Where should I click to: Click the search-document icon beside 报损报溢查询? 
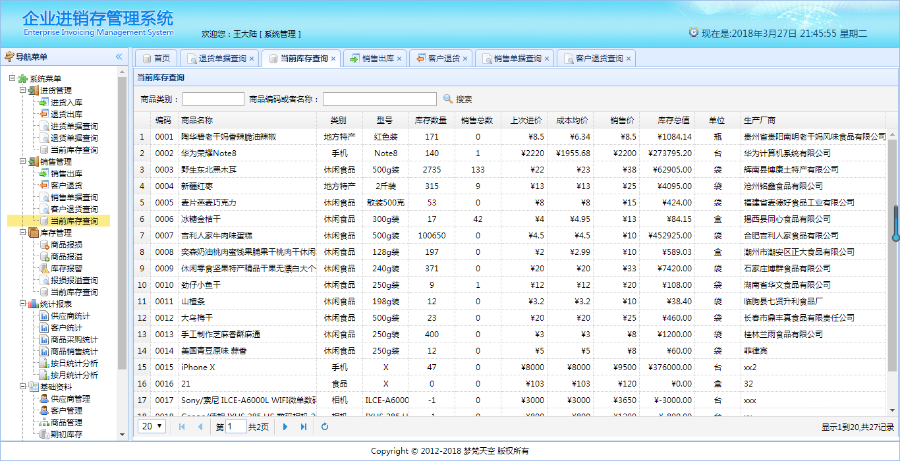tap(44, 280)
